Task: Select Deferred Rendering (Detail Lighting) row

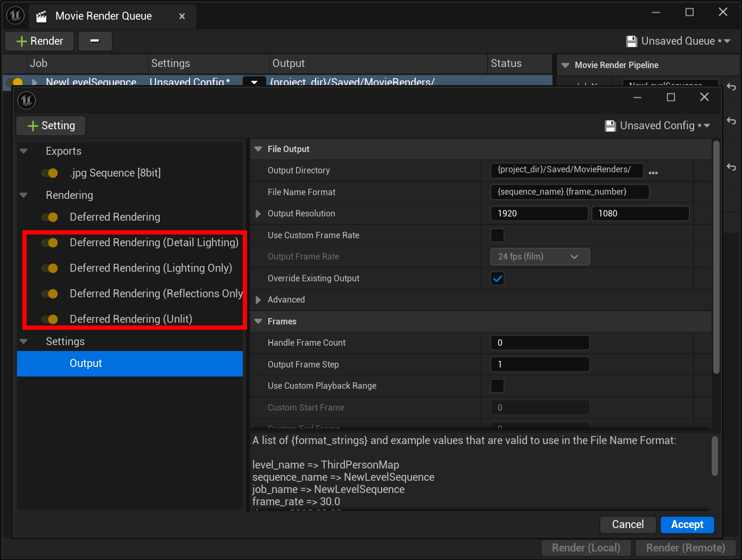Action: coord(154,243)
